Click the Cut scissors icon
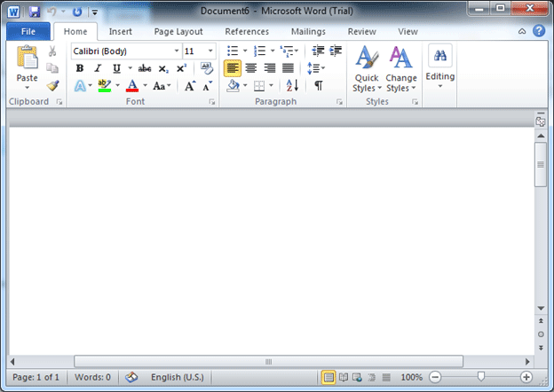 (x=52, y=51)
